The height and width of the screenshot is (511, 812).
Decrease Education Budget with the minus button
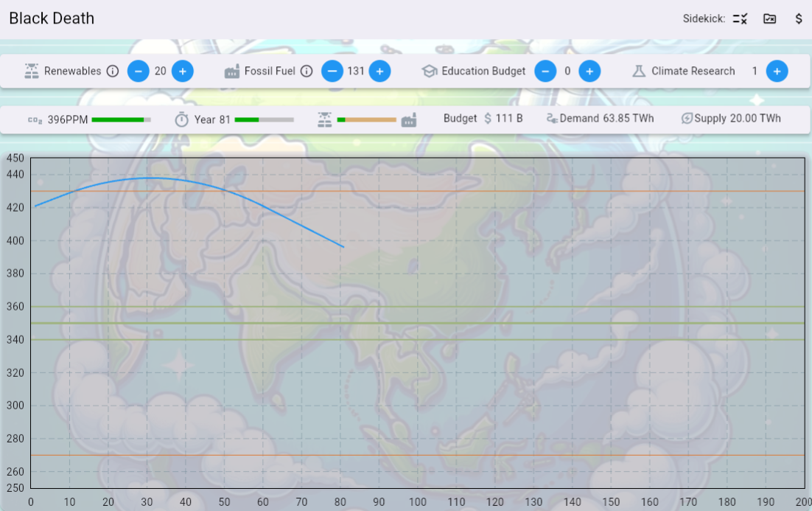pos(545,71)
